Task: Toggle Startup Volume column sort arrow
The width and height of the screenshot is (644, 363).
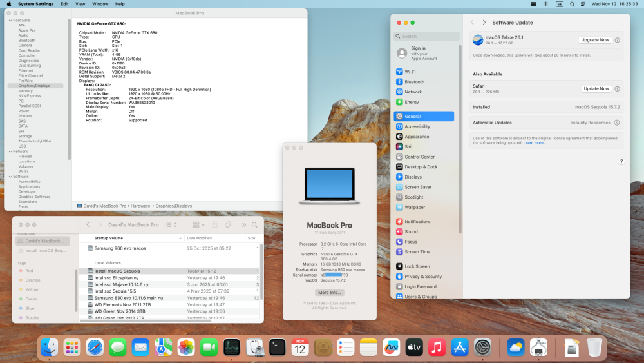Action: tap(180, 238)
